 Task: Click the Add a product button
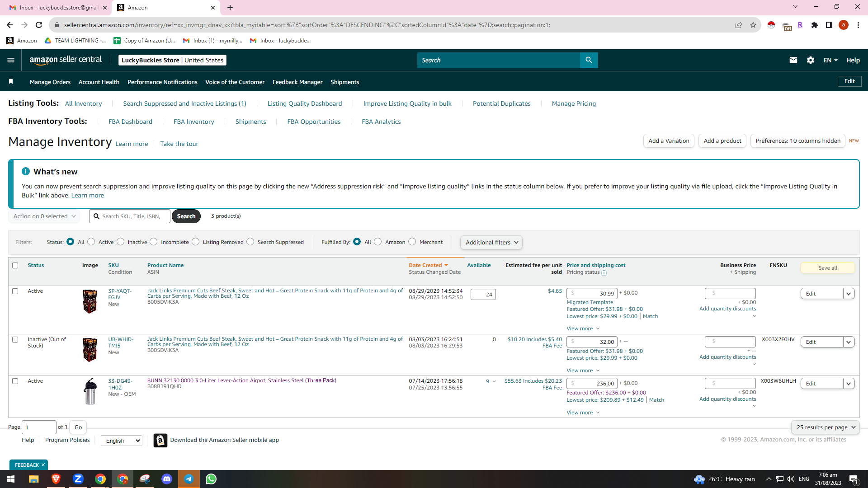pos(722,141)
